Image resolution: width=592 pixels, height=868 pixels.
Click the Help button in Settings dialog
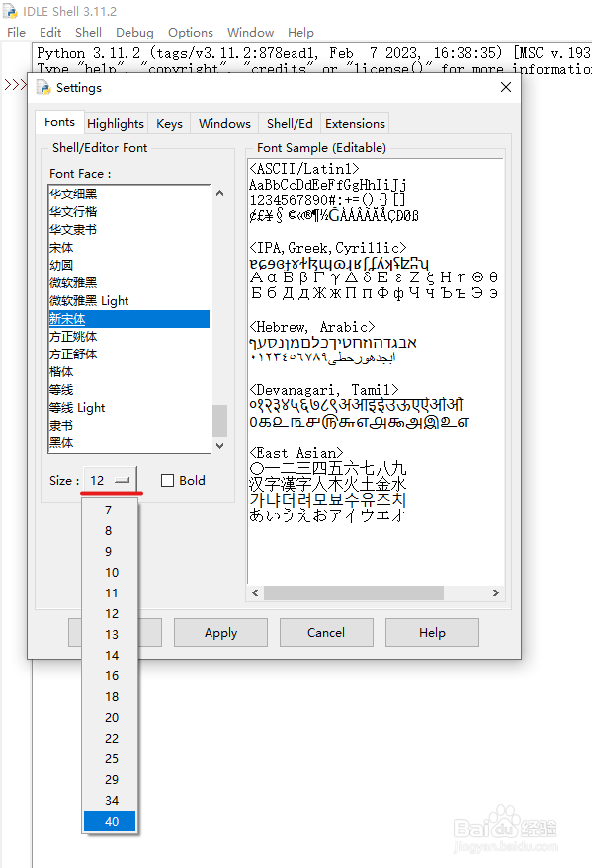tap(432, 633)
